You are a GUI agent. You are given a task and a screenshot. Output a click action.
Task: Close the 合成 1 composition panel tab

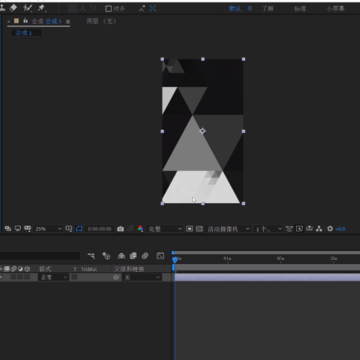[x=9, y=21]
